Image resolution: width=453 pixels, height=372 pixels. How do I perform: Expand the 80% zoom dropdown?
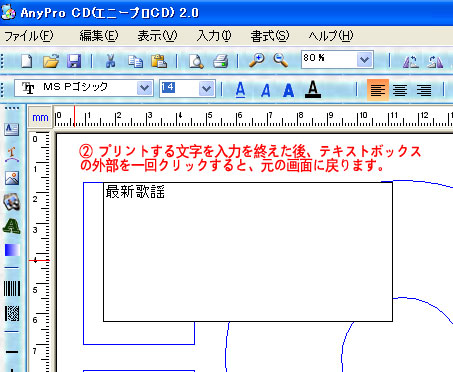click(364, 60)
